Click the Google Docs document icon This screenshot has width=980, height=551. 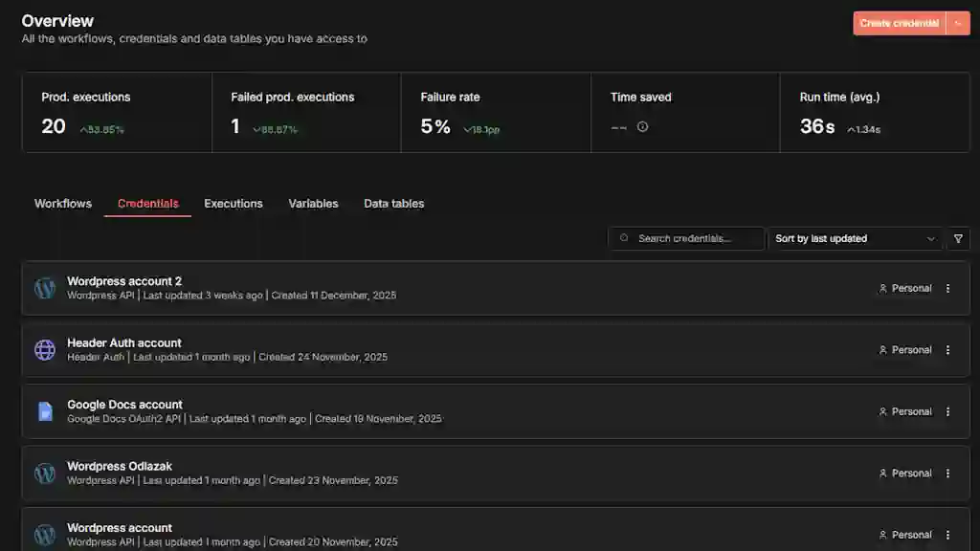45,411
